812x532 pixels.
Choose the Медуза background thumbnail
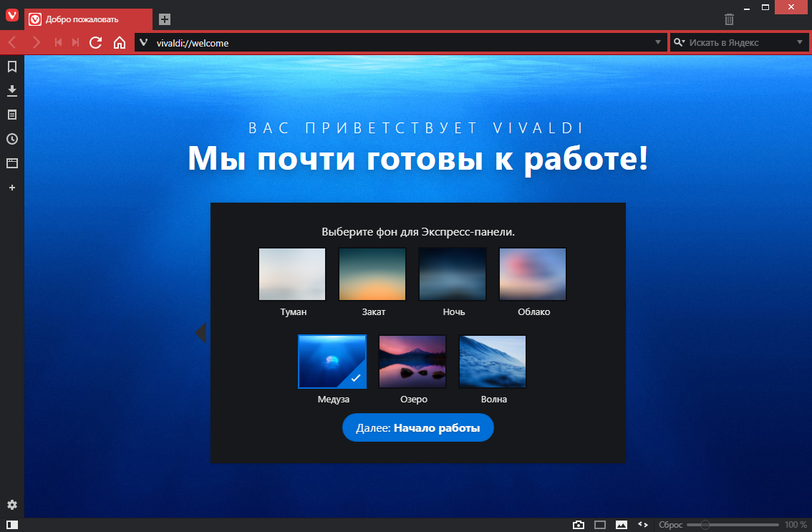tap(332, 362)
